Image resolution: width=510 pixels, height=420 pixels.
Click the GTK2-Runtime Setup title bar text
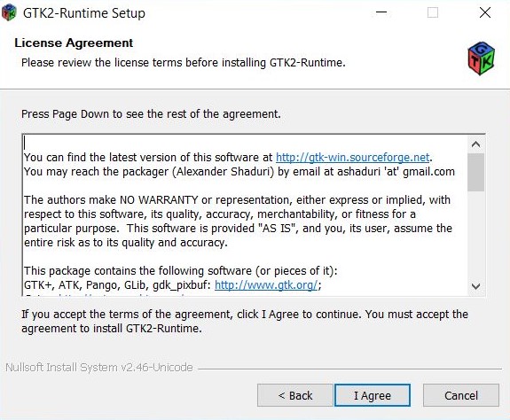click(84, 13)
